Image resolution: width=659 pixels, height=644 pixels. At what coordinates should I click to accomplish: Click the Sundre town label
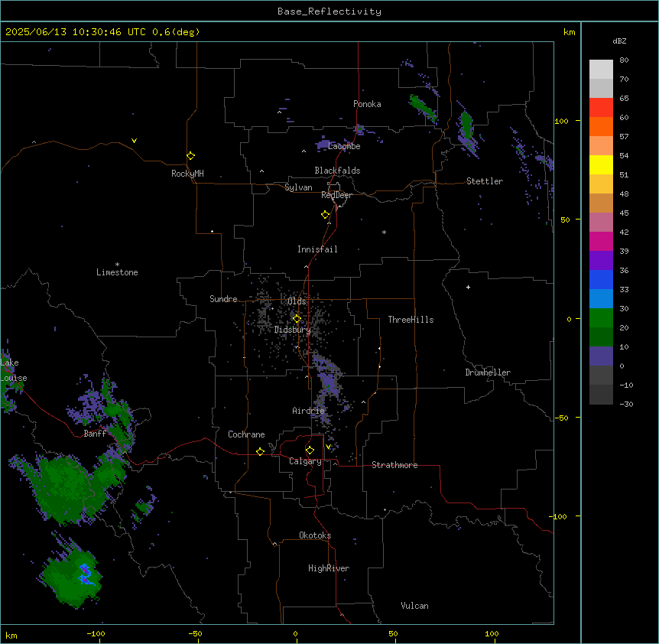click(223, 299)
